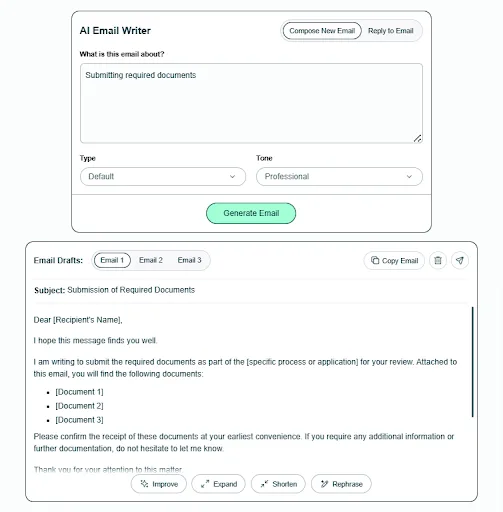The image size is (503, 512).
Task: View the Email 3 draft
Action: pyautogui.click(x=189, y=260)
